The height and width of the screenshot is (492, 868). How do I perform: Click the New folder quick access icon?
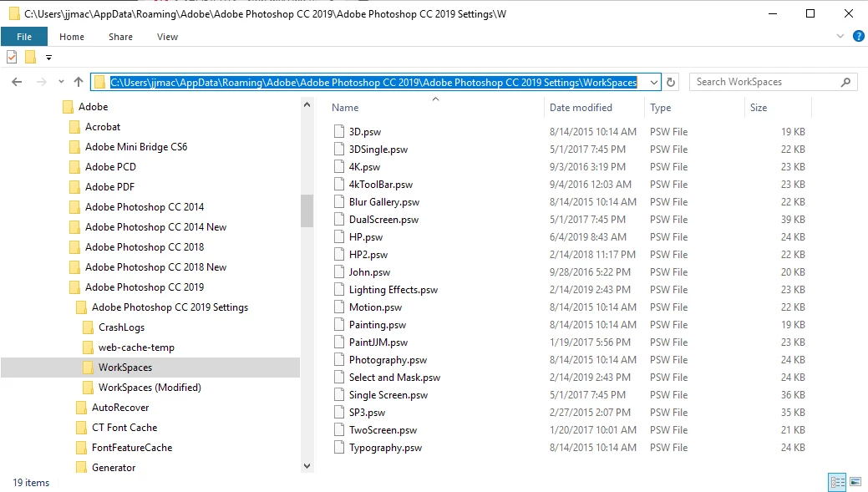30,57
